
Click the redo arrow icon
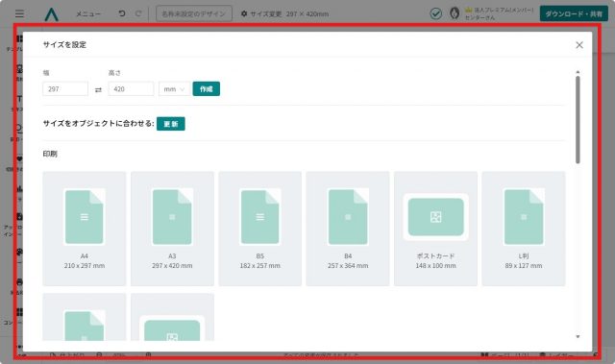138,13
